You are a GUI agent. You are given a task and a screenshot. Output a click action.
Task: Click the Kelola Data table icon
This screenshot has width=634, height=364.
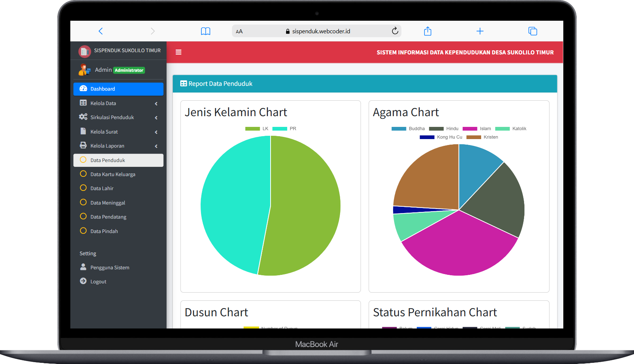(x=83, y=103)
